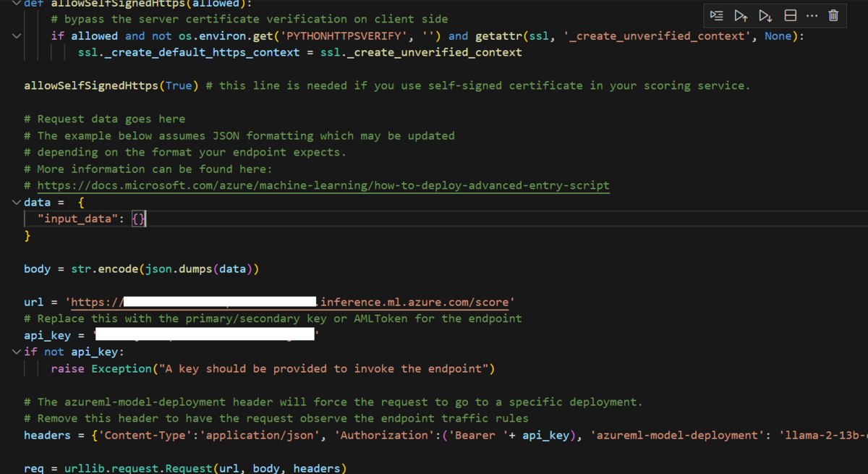This screenshot has width=868, height=474.
Task: Click the '# Replace this with the primary/secondary key' comment
Action: point(273,318)
